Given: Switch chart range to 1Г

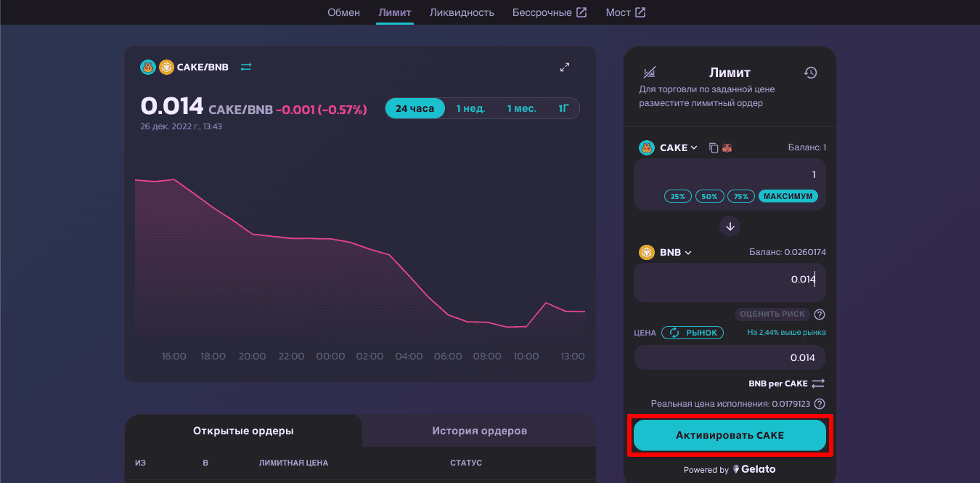Looking at the screenshot, I should pos(564,109).
